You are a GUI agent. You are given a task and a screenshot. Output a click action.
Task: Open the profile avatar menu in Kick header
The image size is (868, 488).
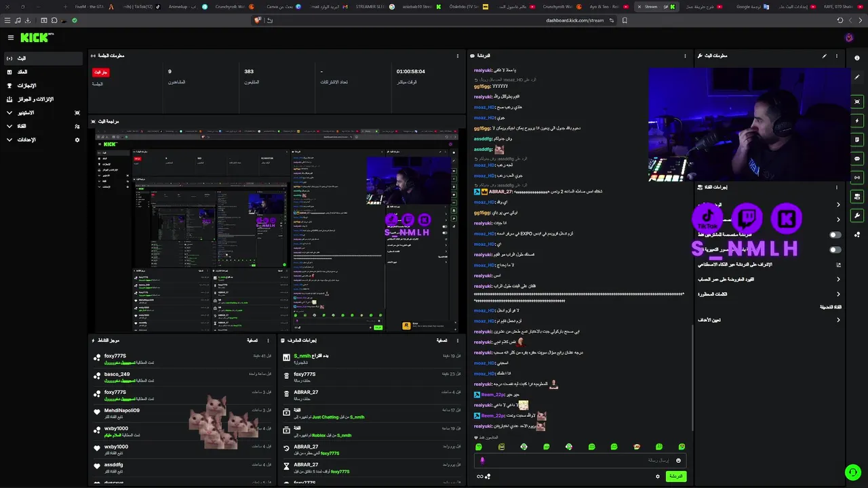(848, 38)
